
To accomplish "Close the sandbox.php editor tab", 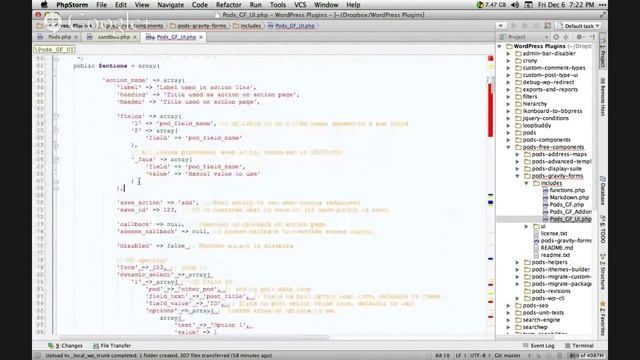I will coord(135,37).
